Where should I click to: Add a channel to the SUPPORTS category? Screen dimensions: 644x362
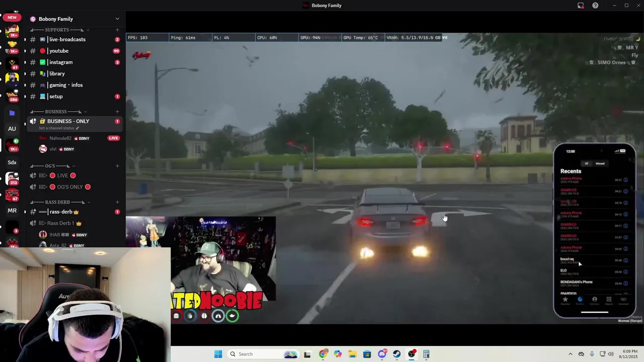tap(117, 30)
